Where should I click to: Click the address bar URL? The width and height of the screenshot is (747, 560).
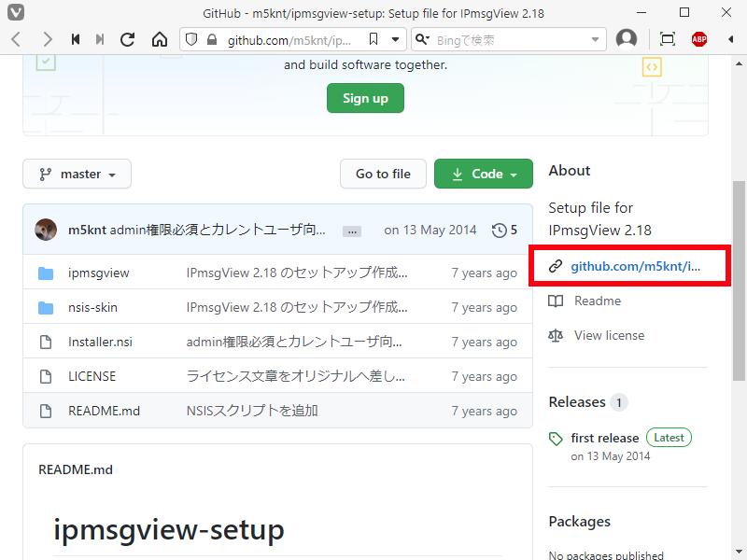click(x=289, y=40)
